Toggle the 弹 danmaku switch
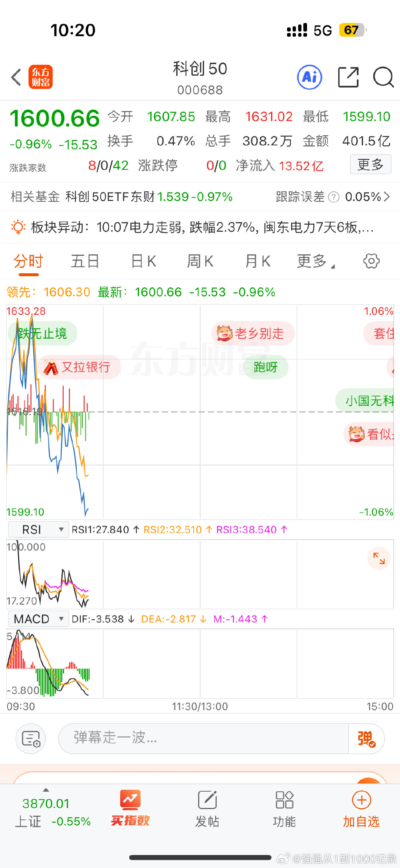 point(366,739)
